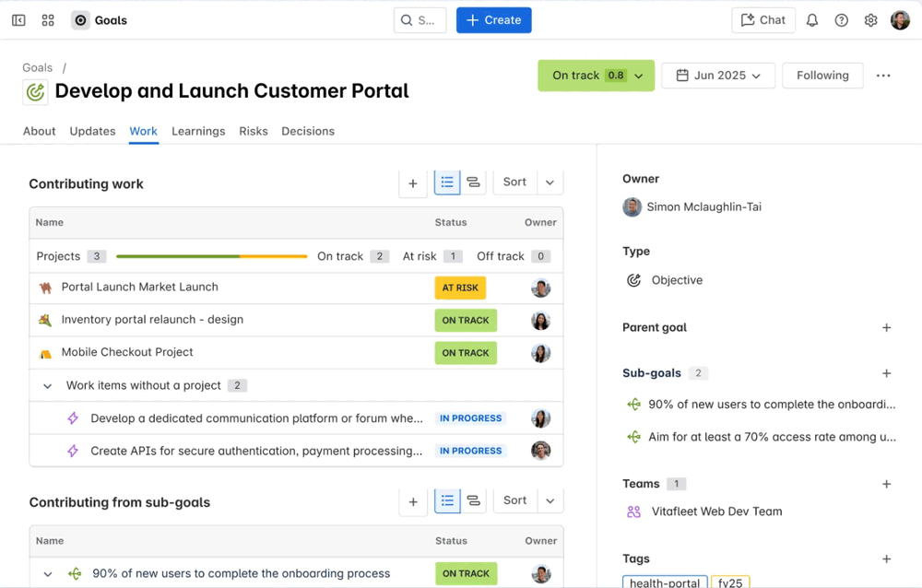Click the search field
This screenshot has height=588, width=922.
pyautogui.click(x=420, y=20)
